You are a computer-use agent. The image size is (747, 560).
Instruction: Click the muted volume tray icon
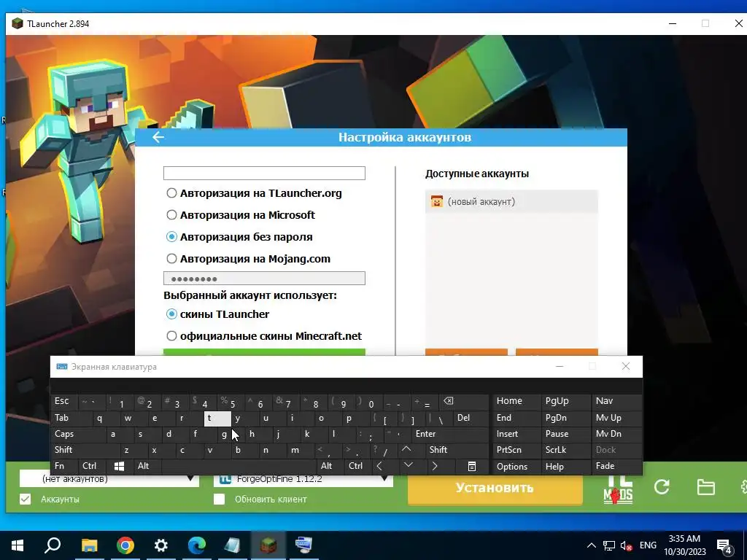627,545
